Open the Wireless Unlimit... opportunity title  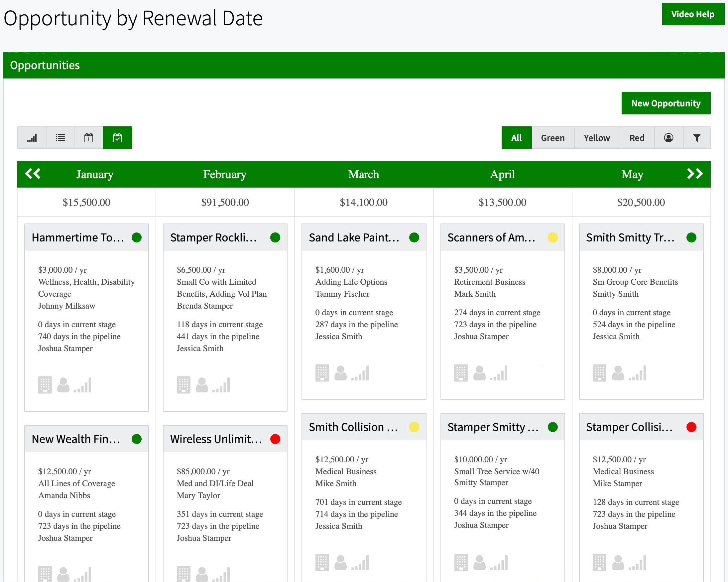point(216,439)
